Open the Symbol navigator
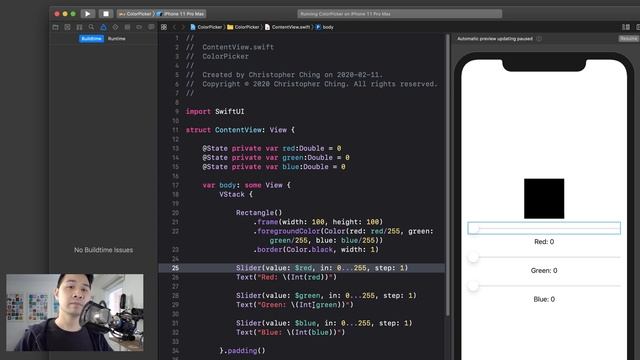 [x=79, y=27]
